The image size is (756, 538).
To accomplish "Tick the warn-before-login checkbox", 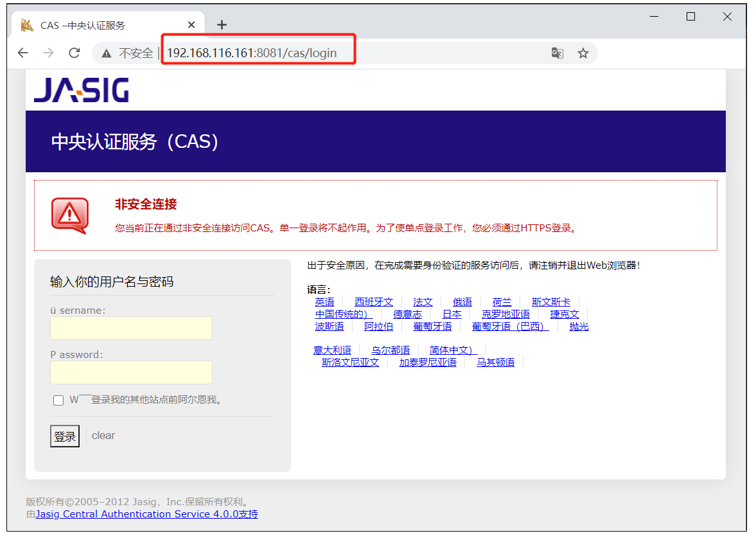I will (x=58, y=400).
